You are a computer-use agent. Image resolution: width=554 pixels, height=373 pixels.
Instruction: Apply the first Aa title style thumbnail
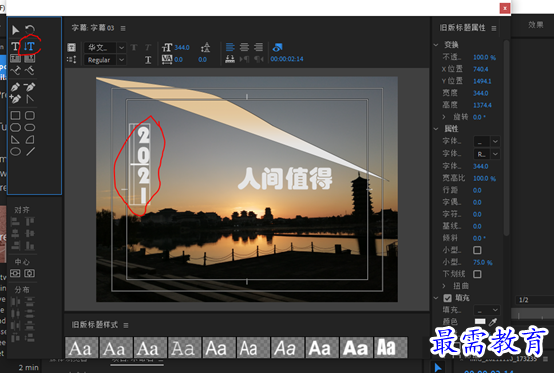[81, 348]
